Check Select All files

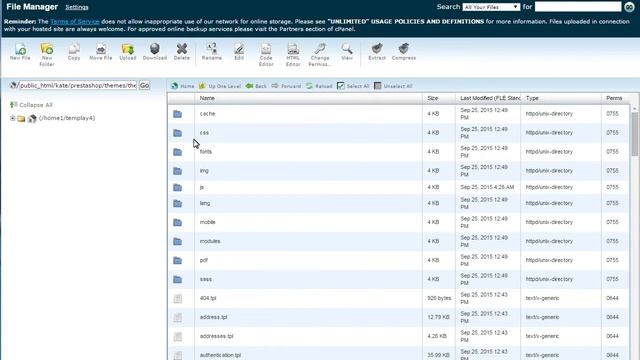tap(353, 86)
